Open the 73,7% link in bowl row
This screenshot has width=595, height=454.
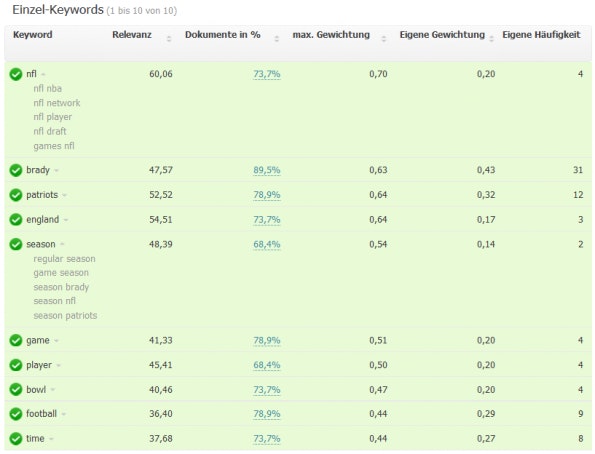click(x=267, y=389)
